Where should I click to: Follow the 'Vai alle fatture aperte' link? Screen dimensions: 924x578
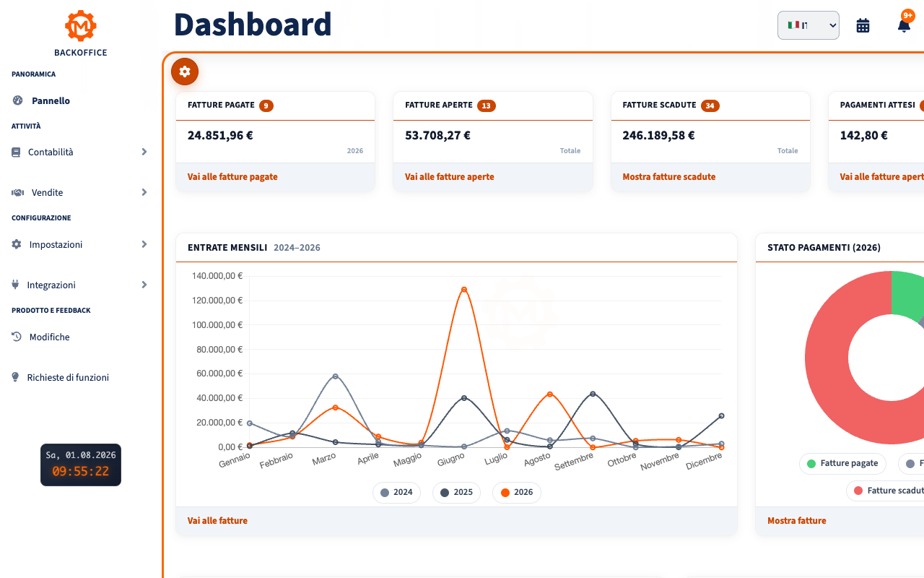(x=449, y=177)
